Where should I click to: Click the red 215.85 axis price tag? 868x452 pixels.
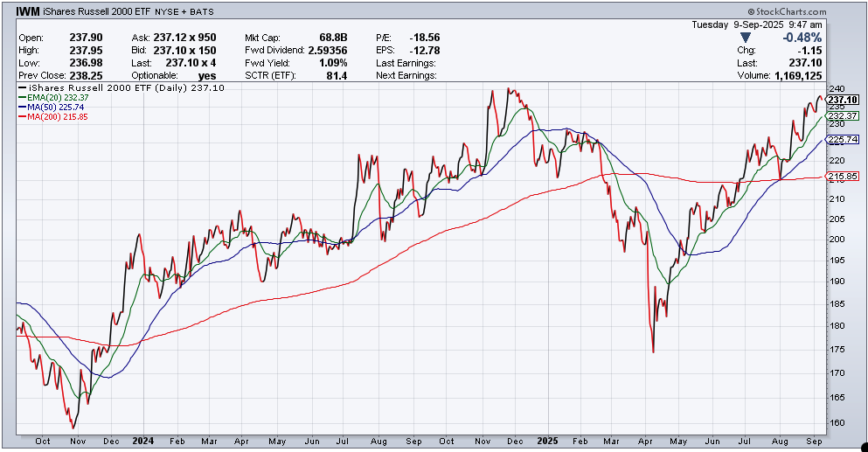[x=842, y=177]
